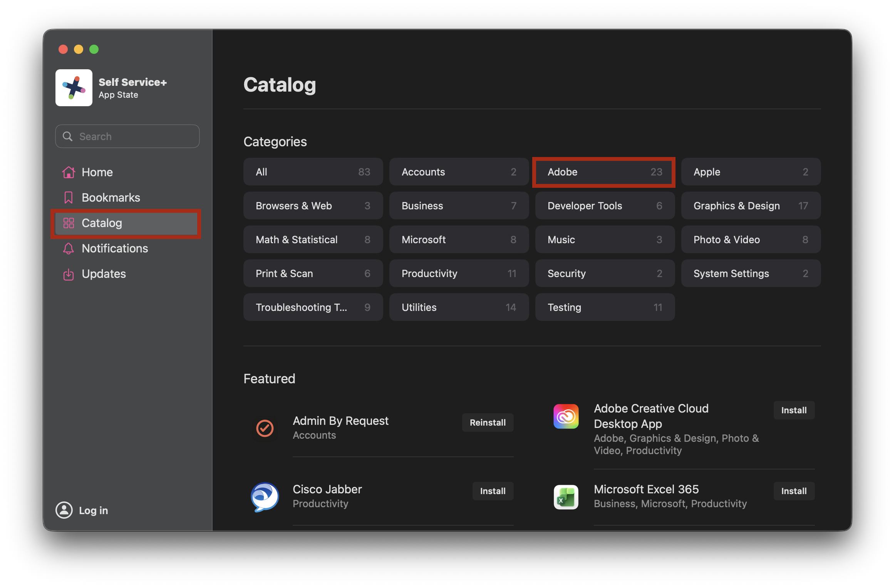The width and height of the screenshot is (895, 588).
Task: Click the Updates download icon
Action: 69,274
